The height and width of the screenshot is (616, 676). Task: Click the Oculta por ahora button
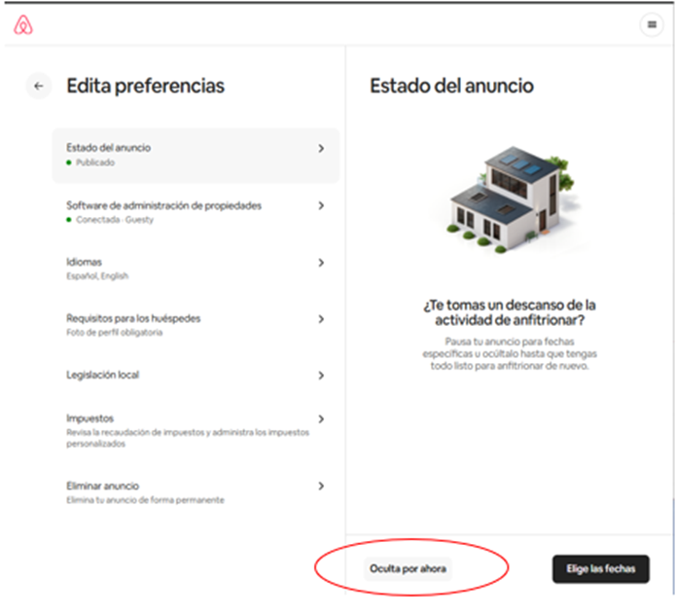click(x=408, y=569)
